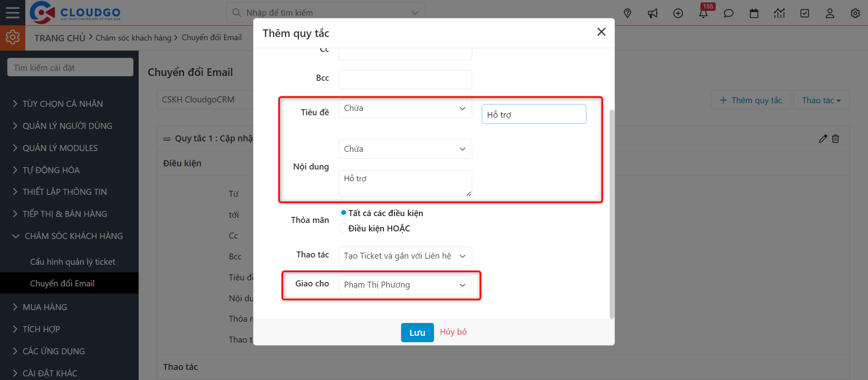Save the rule with the Lưu button
This screenshot has width=868, height=380.
(417, 332)
